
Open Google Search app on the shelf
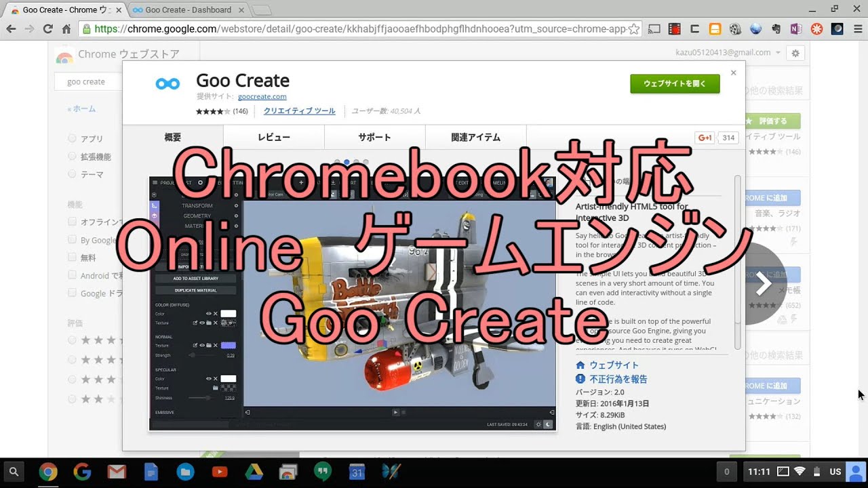(x=83, y=472)
